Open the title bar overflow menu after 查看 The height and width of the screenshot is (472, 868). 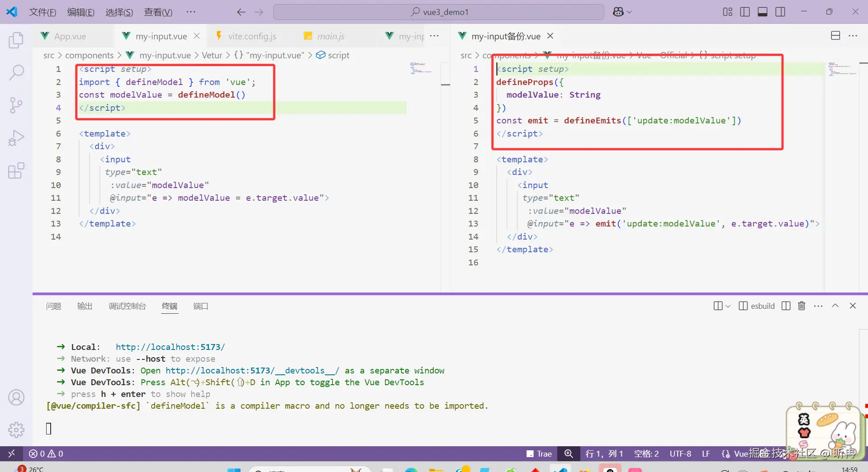[x=191, y=12]
